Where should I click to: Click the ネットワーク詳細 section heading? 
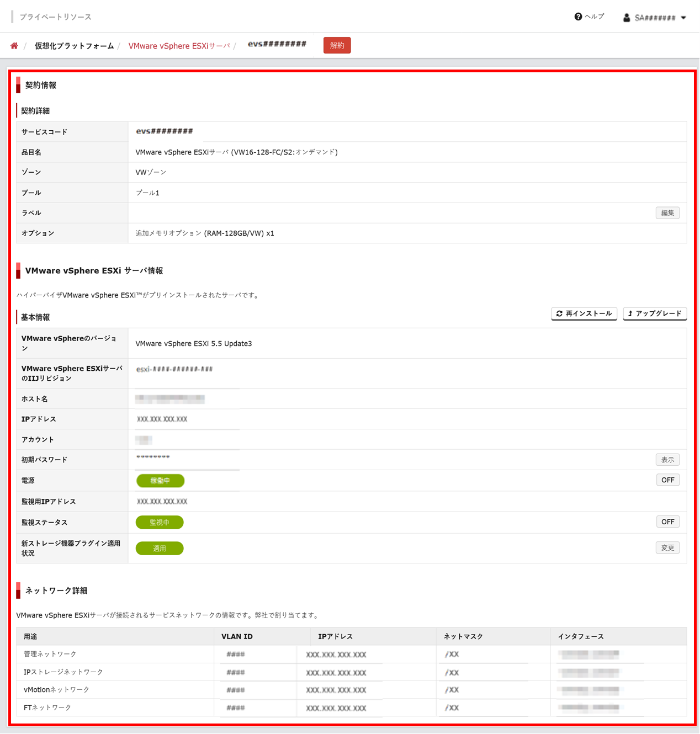56,591
